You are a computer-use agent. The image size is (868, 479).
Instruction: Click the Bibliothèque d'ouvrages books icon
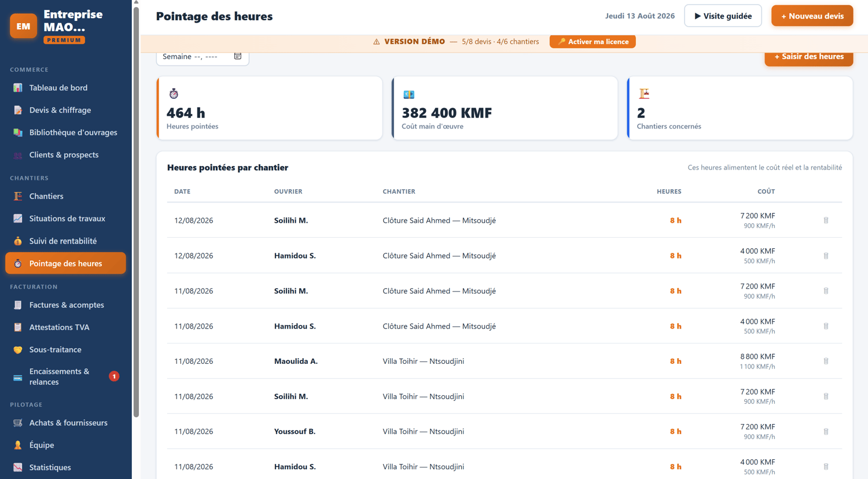tap(18, 132)
